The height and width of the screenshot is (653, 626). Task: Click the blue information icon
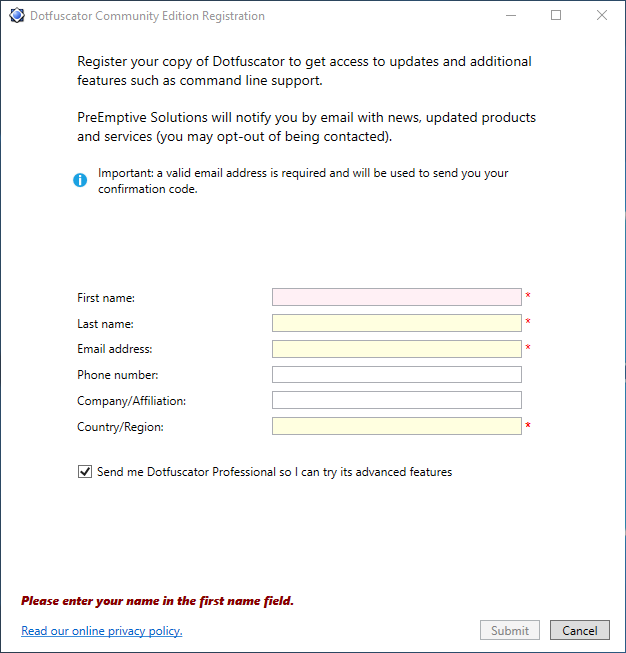coord(80,180)
